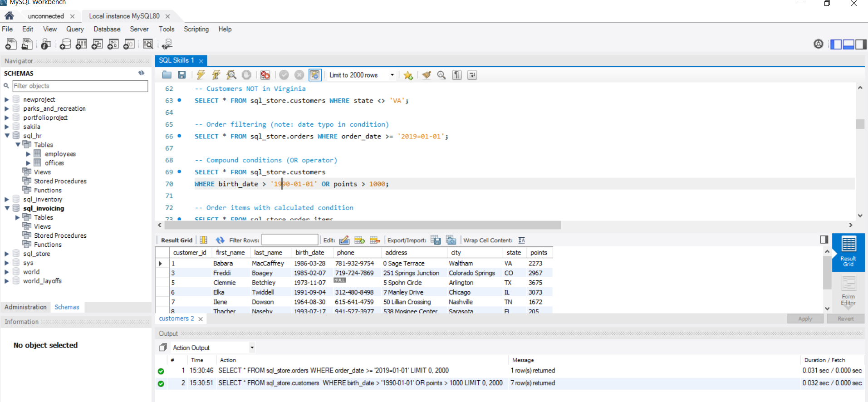Switch to the Administration tab

(25, 307)
